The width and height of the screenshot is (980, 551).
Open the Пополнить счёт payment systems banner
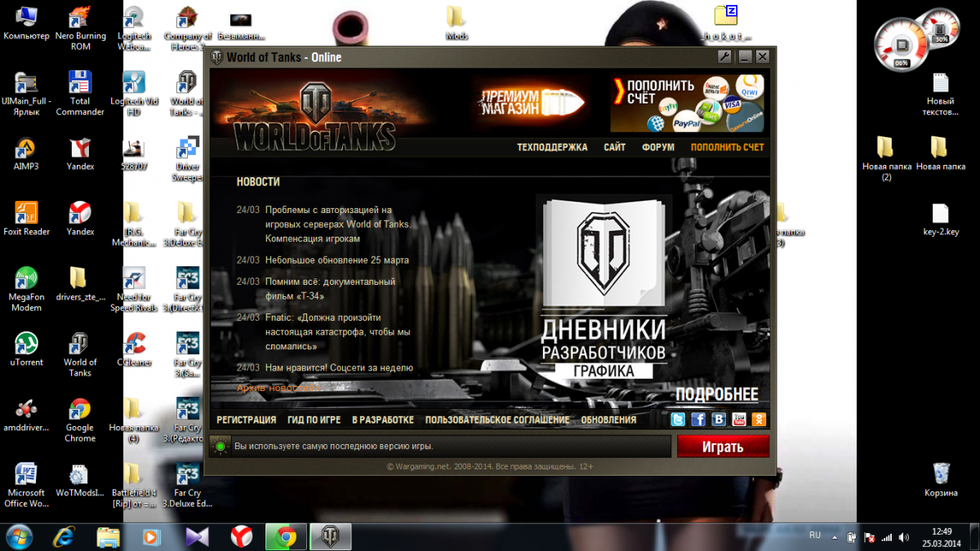point(687,103)
